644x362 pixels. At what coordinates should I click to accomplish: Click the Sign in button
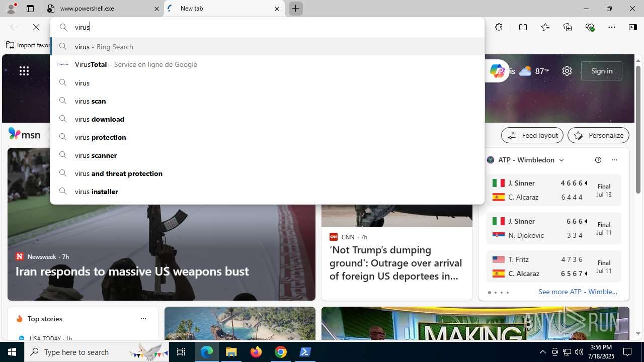pyautogui.click(x=602, y=71)
